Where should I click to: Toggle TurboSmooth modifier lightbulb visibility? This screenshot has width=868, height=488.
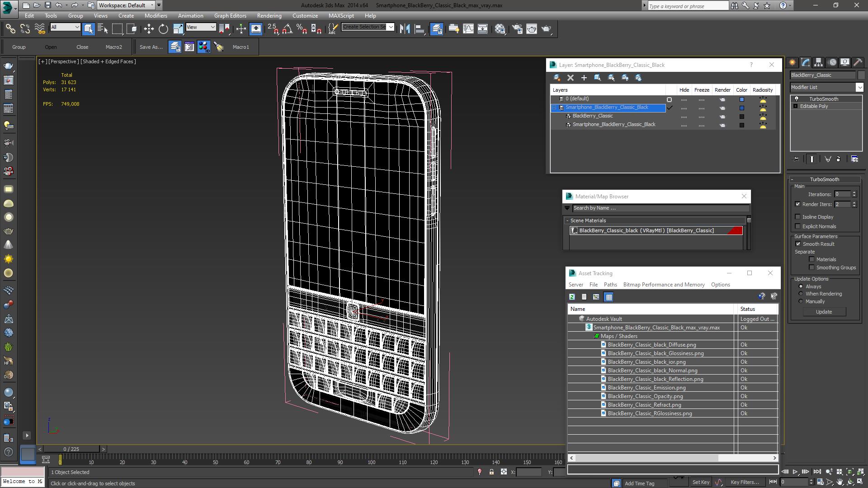797,99
